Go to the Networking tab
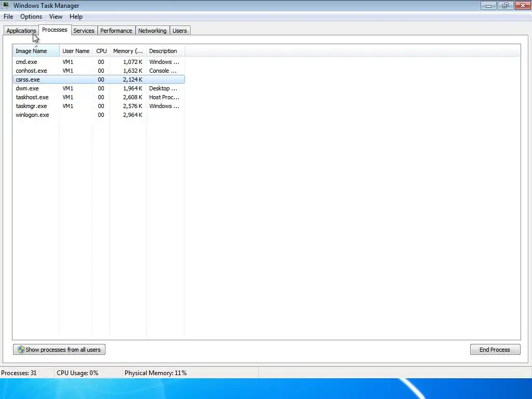Viewport: 532px width, 399px height. pos(152,31)
